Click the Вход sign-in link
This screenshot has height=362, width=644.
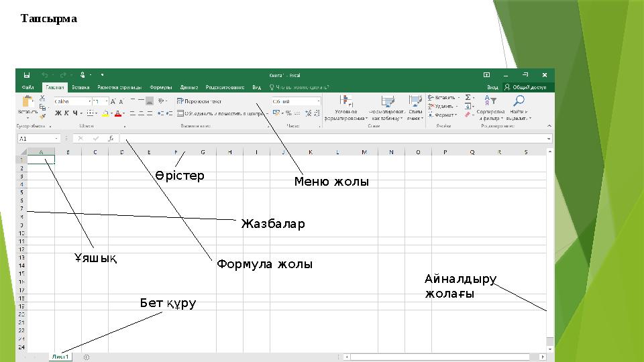(x=492, y=87)
